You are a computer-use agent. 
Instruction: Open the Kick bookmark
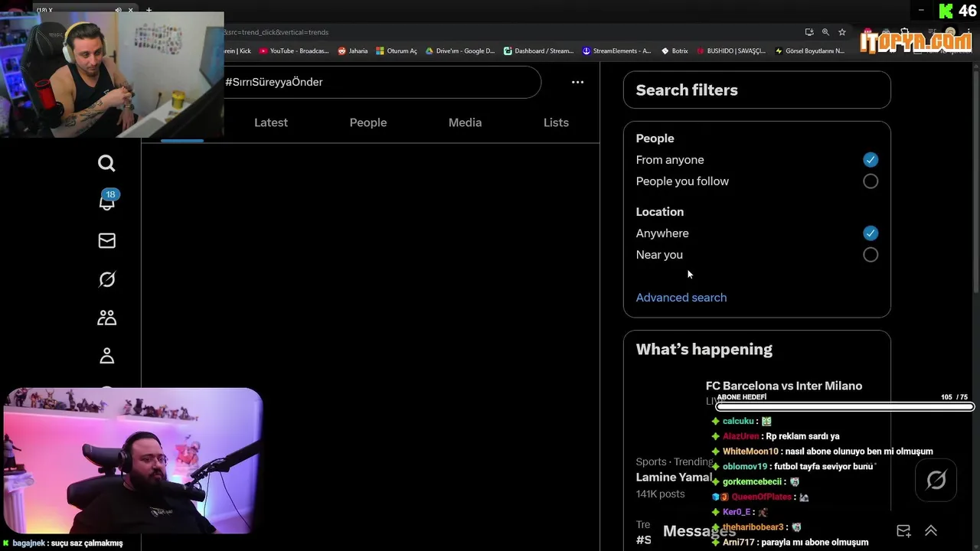pyautogui.click(x=238, y=51)
